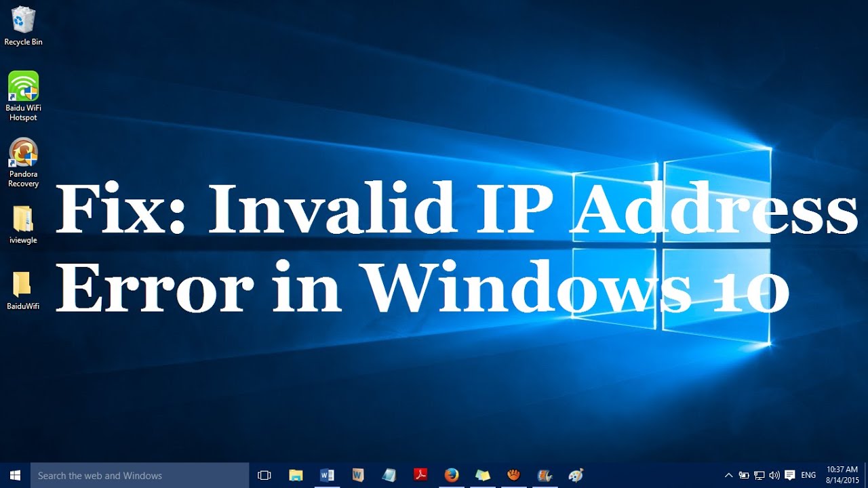
Task: Open Task View from the taskbar
Action: [x=264, y=475]
